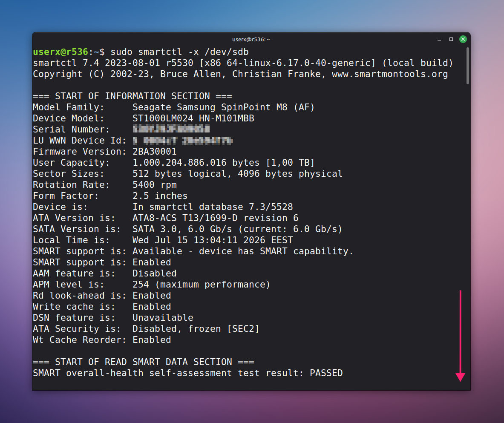Click the Copyright (C) 2002-23 line
Screen dimensions: 504x423
[x=240, y=74]
